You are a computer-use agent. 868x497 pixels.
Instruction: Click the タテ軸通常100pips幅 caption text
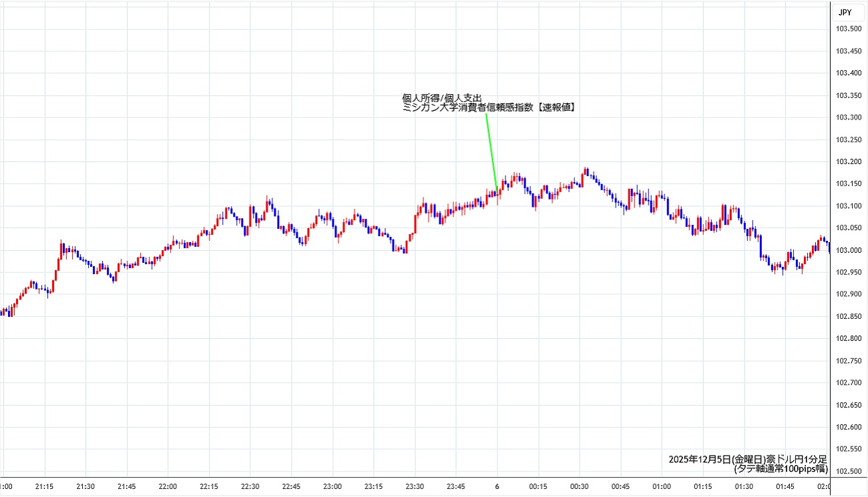tap(780, 469)
